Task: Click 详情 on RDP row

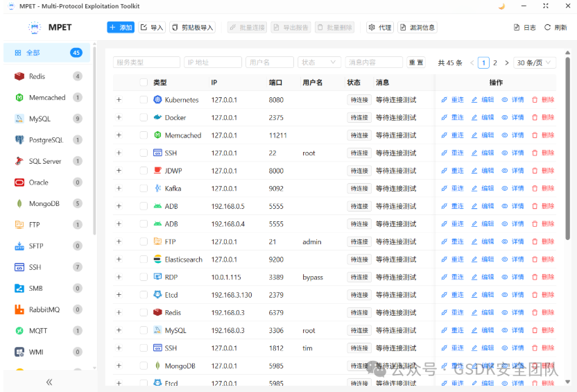Action: (513, 277)
